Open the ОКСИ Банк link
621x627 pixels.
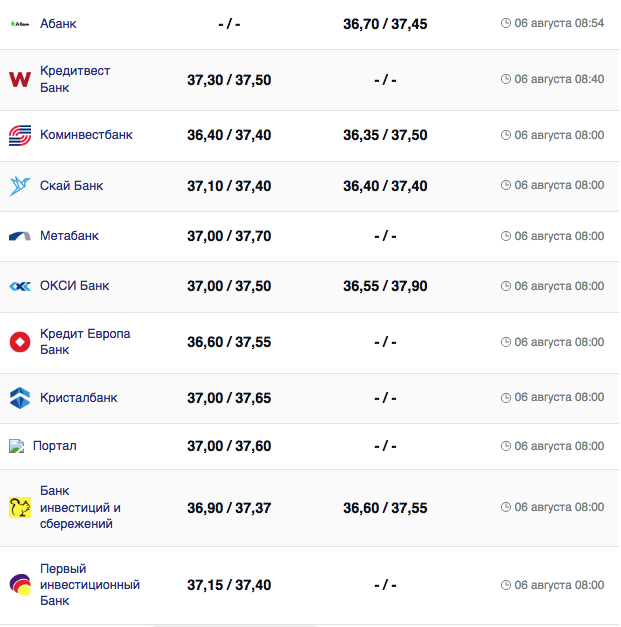coord(74,286)
